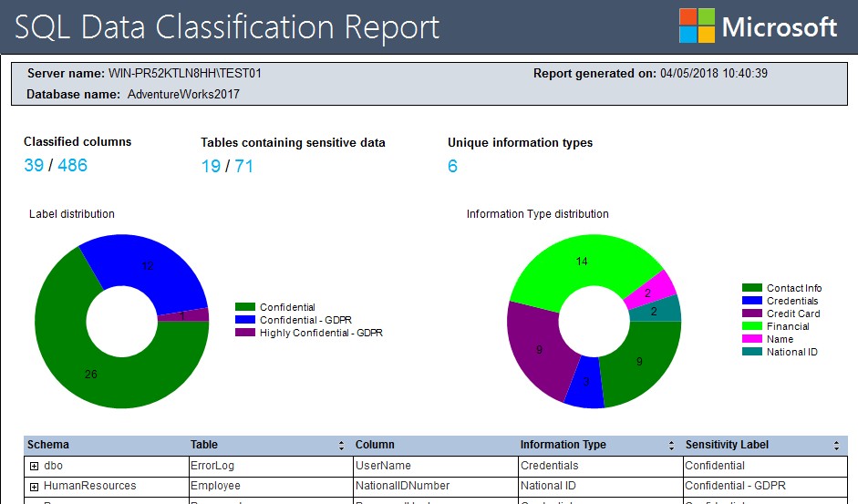The image size is (858, 504).
Task: Click the Highly Confidential - GDPR legend text
Action: pos(321,333)
